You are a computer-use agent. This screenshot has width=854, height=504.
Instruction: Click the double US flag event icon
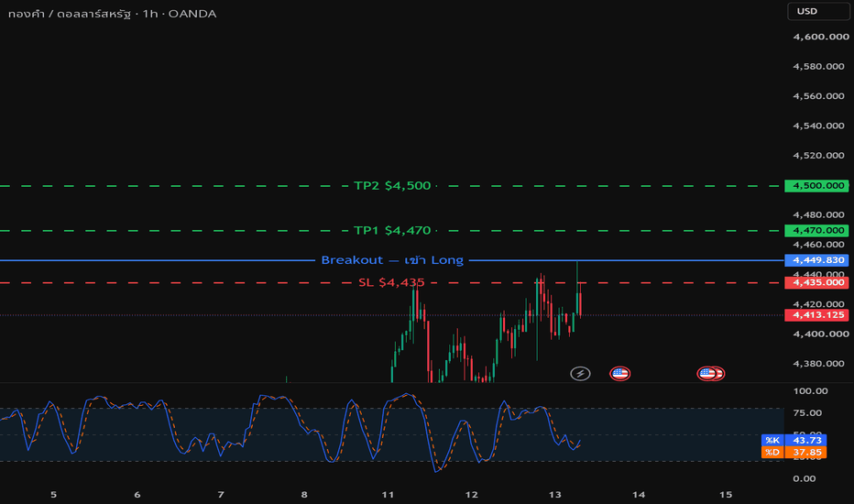(711, 373)
